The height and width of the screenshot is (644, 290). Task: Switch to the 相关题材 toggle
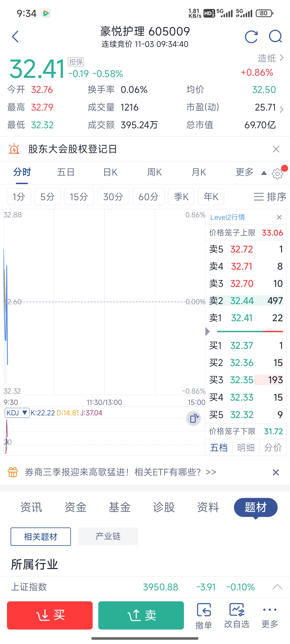pyautogui.click(x=41, y=537)
